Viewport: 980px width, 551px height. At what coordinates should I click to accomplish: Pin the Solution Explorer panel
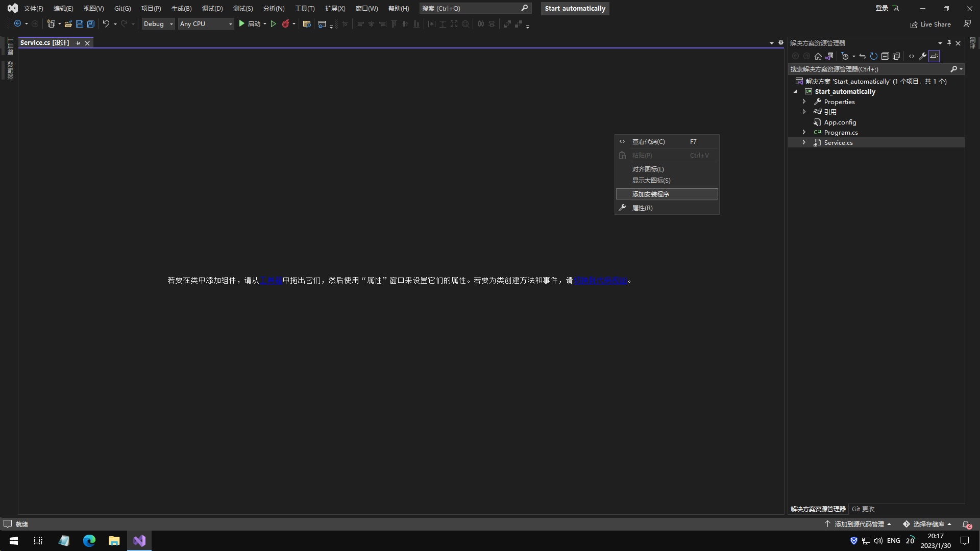pos(949,43)
